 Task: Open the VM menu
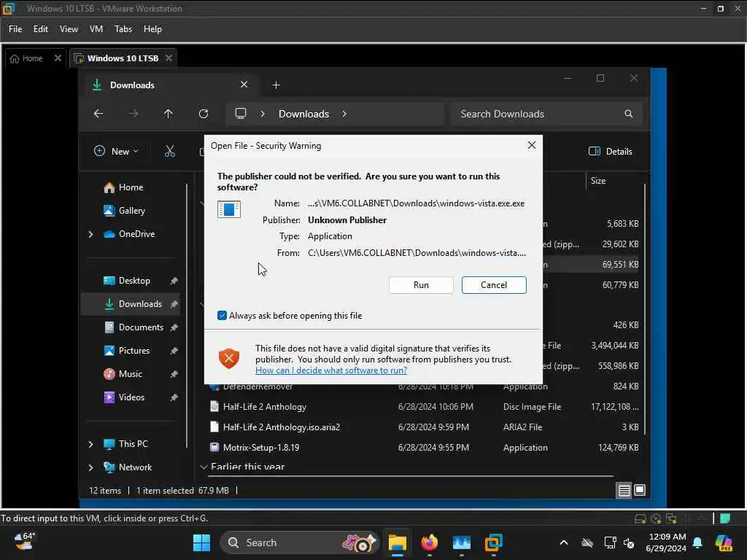pyautogui.click(x=96, y=29)
